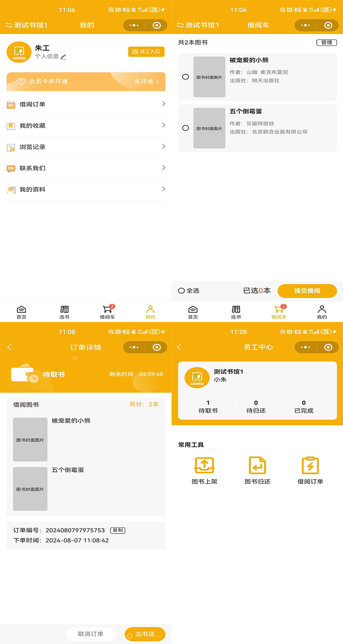
Task: Tap the 联系我们 chat bubble icon
Action: (x=11, y=167)
